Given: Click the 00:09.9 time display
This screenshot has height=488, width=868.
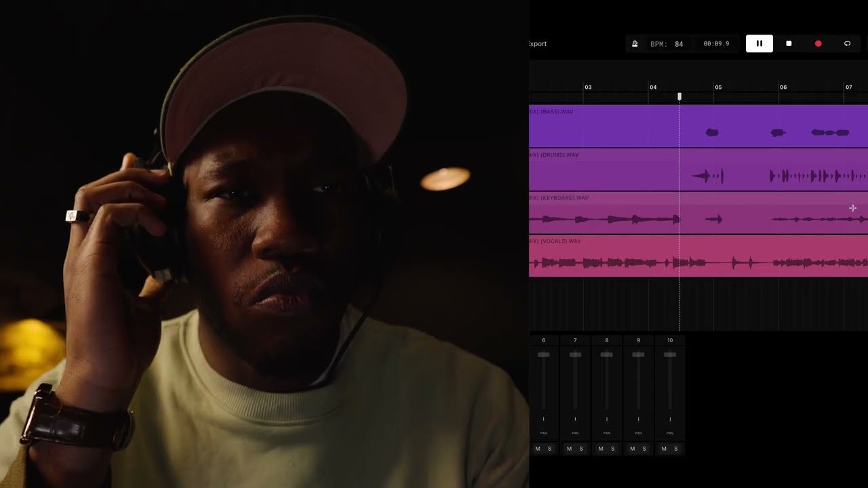Looking at the screenshot, I should pyautogui.click(x=716, y=44).
